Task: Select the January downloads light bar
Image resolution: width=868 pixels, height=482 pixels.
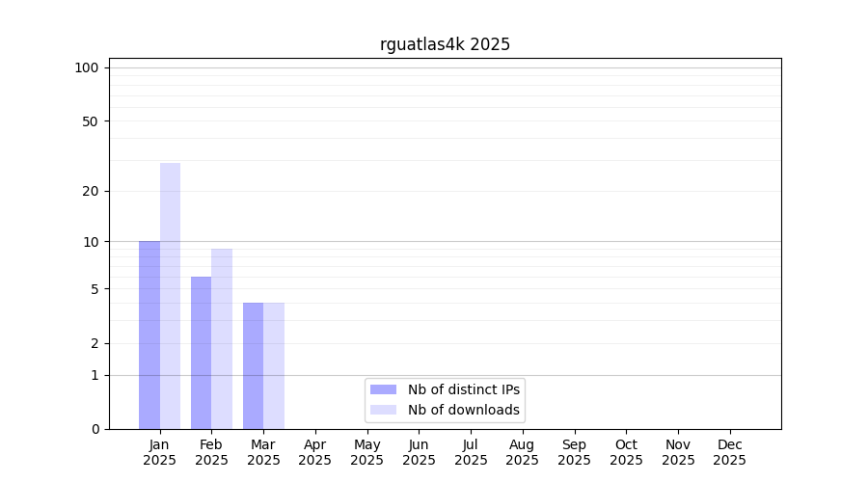Action: [171, 296]
